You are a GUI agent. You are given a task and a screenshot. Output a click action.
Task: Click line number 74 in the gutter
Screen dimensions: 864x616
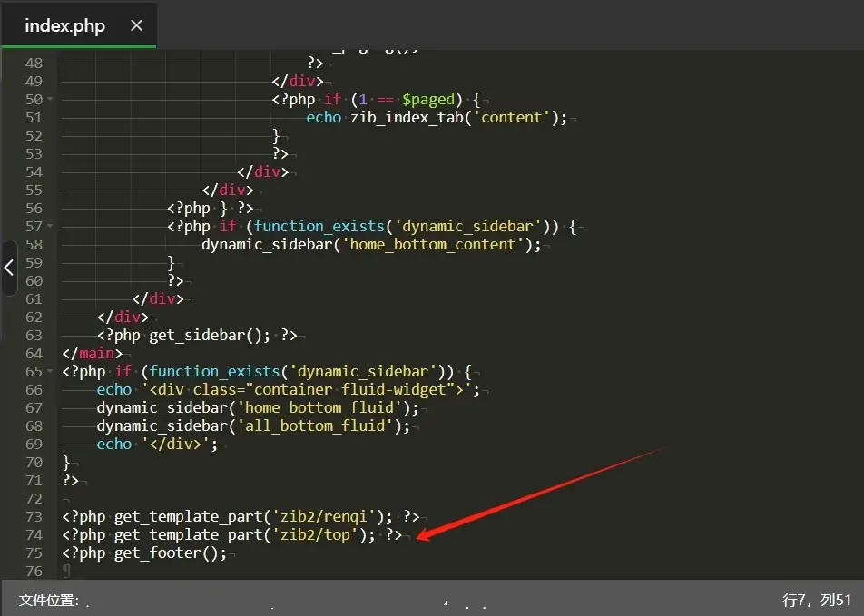click(x=34, y=534)
